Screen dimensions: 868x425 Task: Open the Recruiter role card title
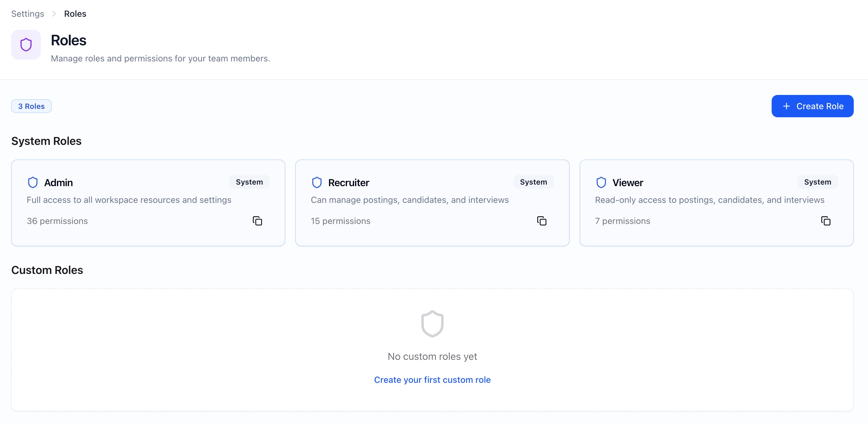point(349,182)
